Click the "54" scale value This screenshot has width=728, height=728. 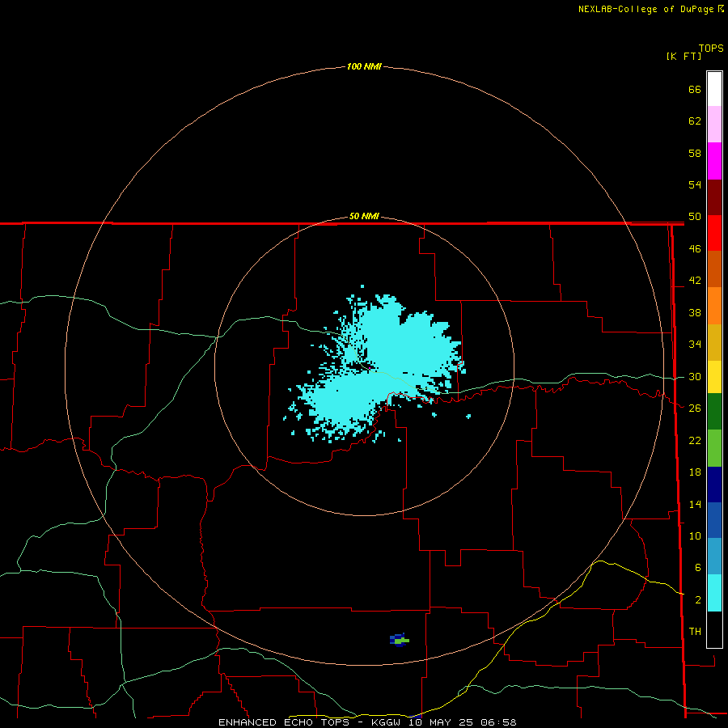695,184
